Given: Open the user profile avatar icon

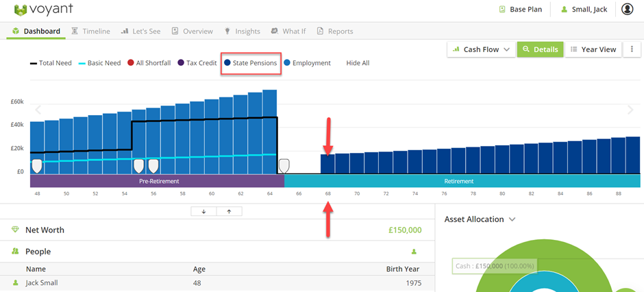Looking at the screenshot, I should pos(627,9).
